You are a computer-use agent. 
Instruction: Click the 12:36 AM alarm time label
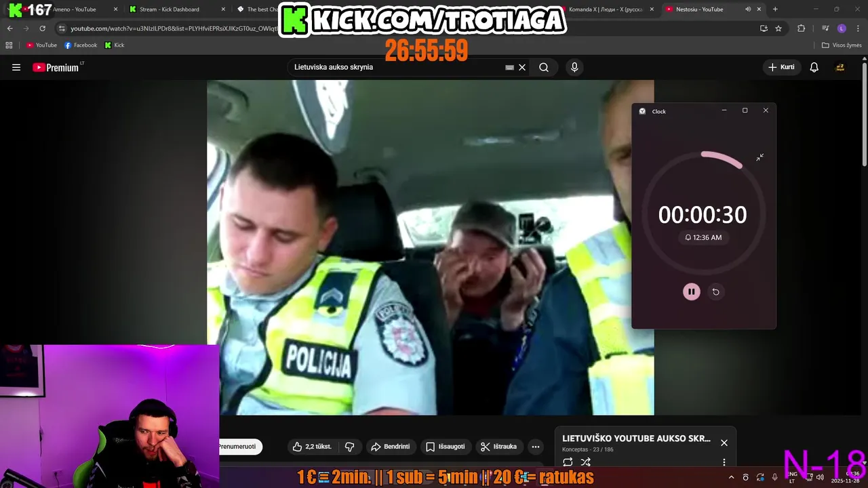pyautogui.click(x=703, y=237)
